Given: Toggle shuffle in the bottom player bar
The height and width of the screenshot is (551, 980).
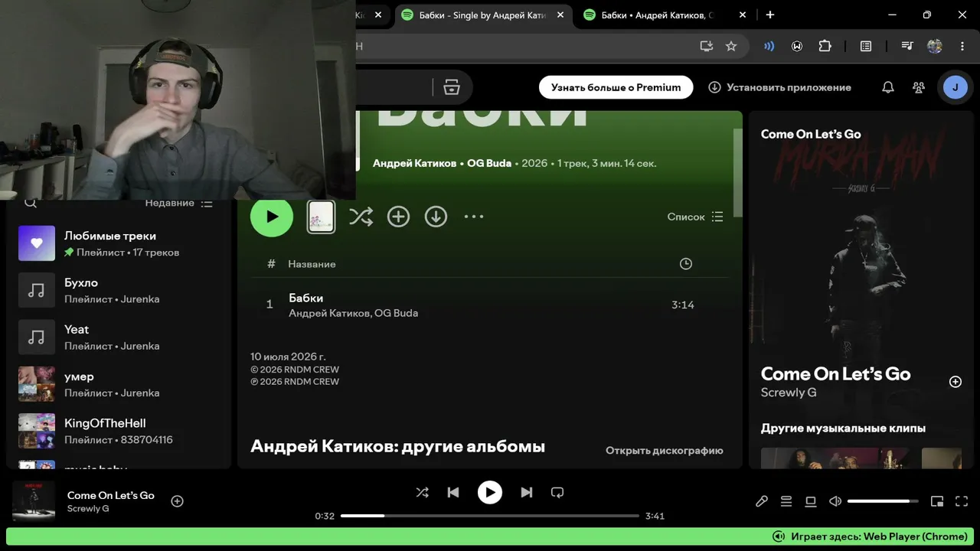Looking at the screenshot, I should pyautogui.click(x=422, y=492).
